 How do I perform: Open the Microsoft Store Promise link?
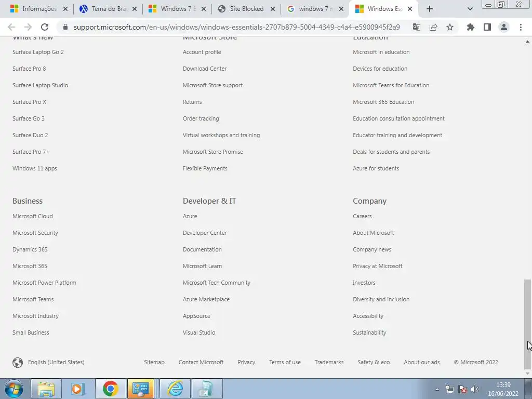coord(212,152)
